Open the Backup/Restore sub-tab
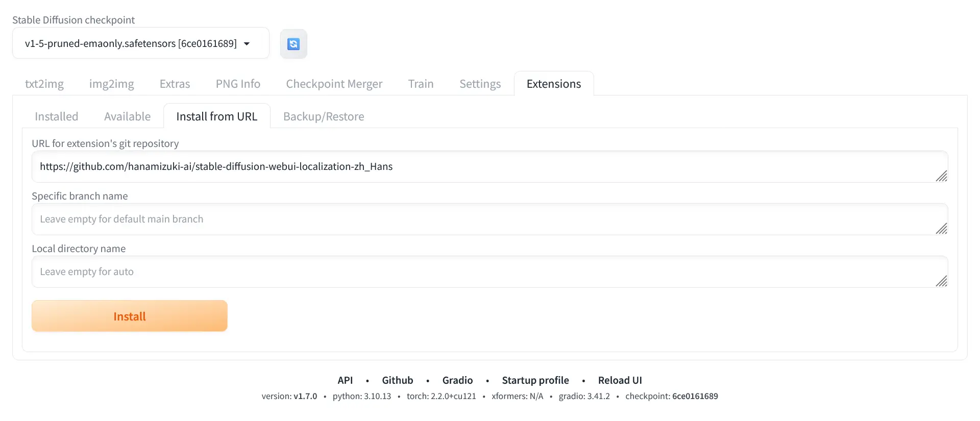980x421 pixels. coord(324,116)
